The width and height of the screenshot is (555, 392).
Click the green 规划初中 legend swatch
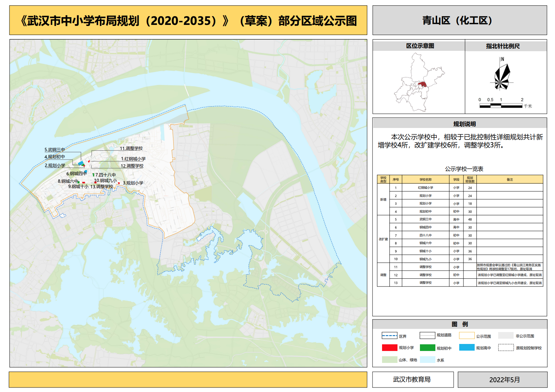click(x=427, y=348)
